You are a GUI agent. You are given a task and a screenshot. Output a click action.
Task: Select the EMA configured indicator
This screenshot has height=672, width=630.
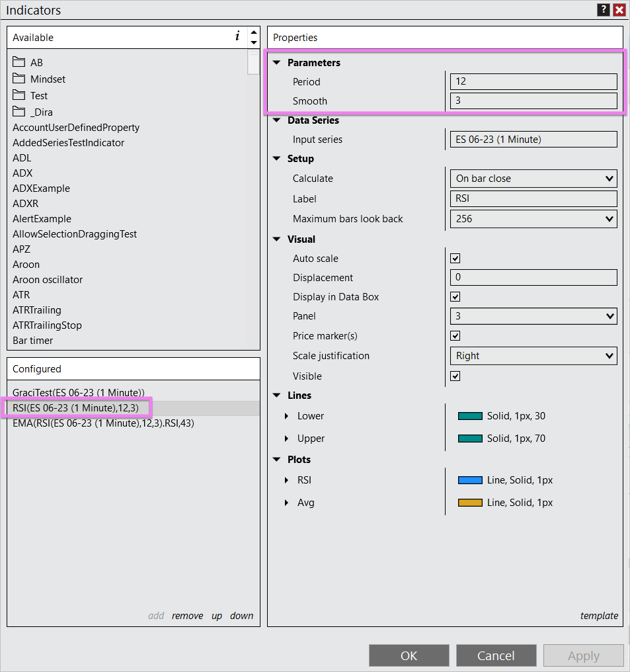click(103, 423)
